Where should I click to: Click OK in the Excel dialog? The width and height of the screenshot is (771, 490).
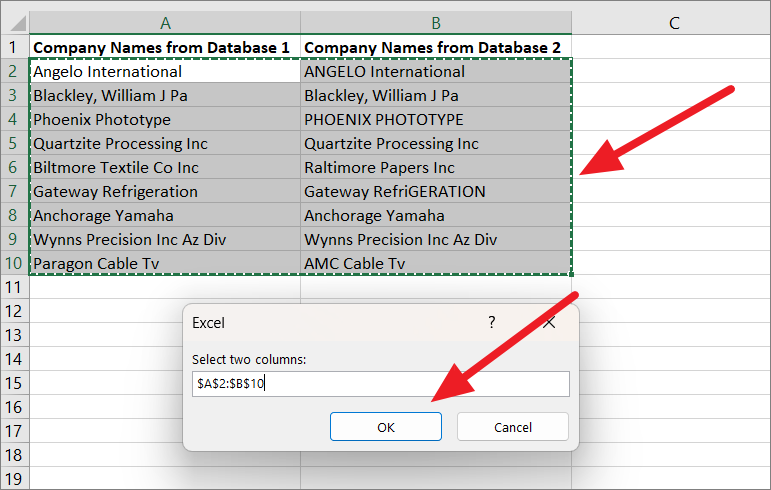(386, 427)
